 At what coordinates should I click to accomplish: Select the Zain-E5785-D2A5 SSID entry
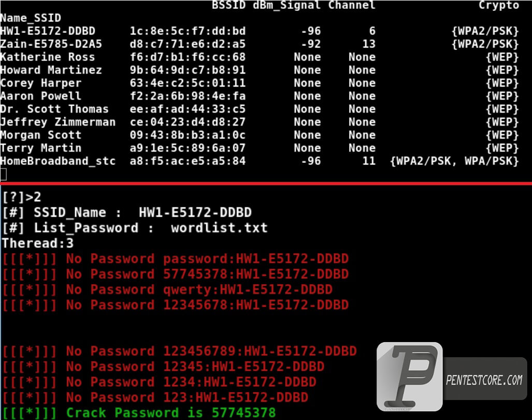click(x=51, y=44)
